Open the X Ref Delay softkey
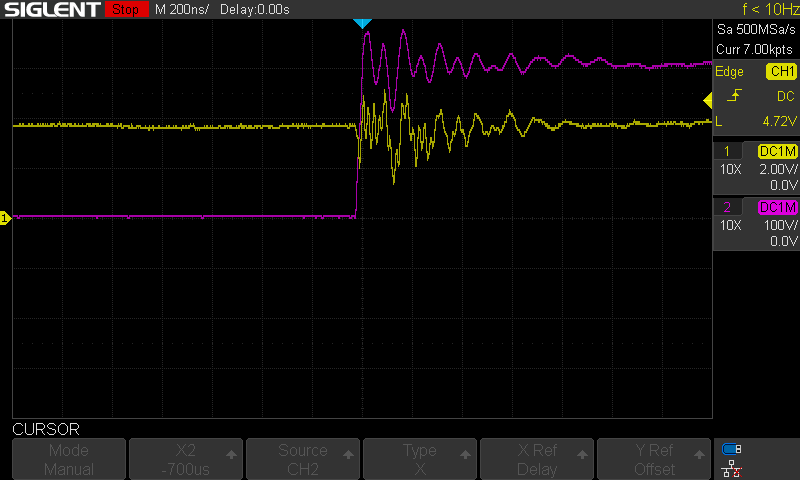The width and height of the screenshot is (800, 480). pyautogui.click(x=537, y=459)
